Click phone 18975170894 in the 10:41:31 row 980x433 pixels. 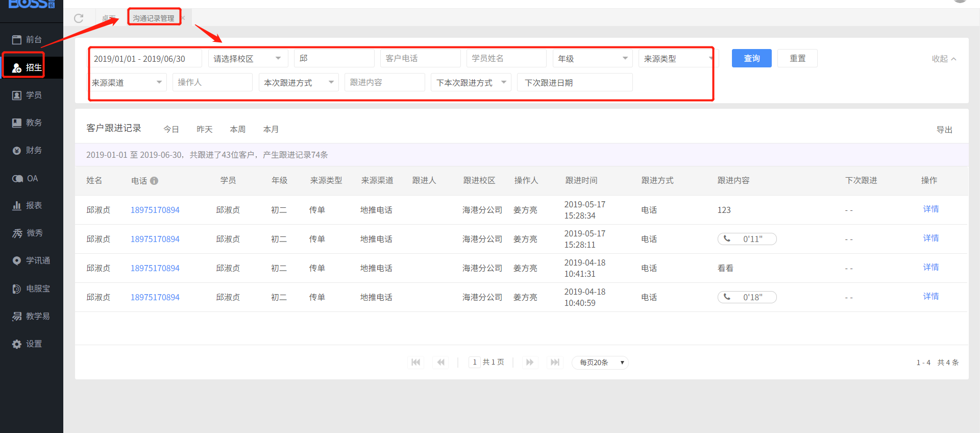pyautogui.click(x=155, y=268)
